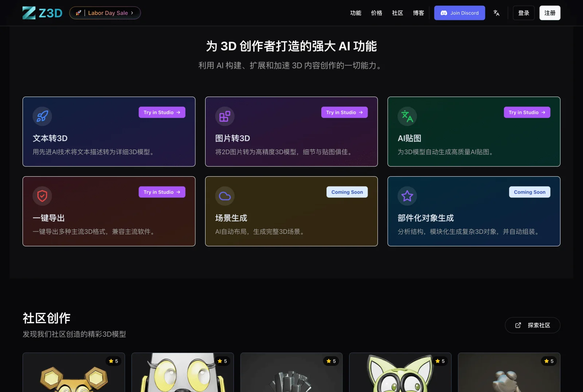583x392 pixels.
Task: Click the translate icon on AI贴图 card
Action: (407, 116)
